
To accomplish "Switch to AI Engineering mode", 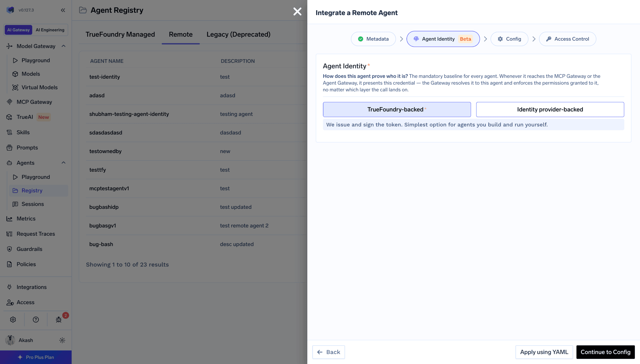I will point(50,30).
